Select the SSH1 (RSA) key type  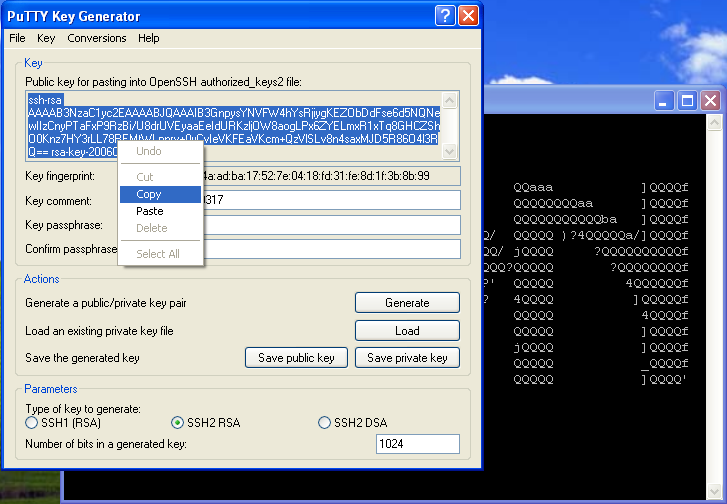[x=32, y=422]
